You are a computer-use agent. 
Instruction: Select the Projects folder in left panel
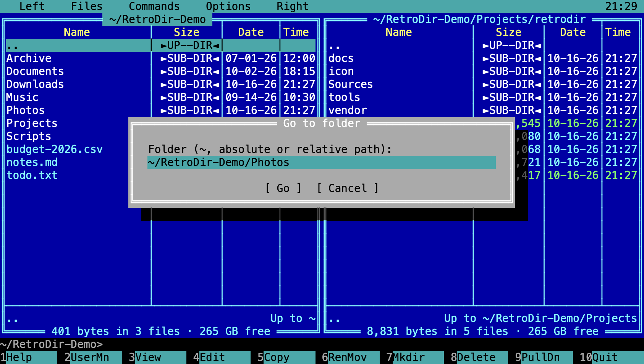pyautogui.click(x=67, y=123)
